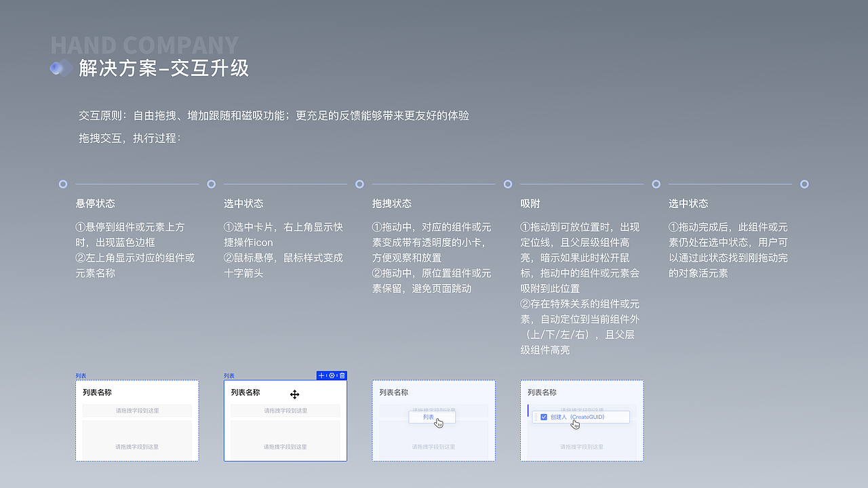Click the hand cursor icon in the 吸附 card
This screenshot has width=868, height=488.
pyautogui.click(x=576, y=423)
